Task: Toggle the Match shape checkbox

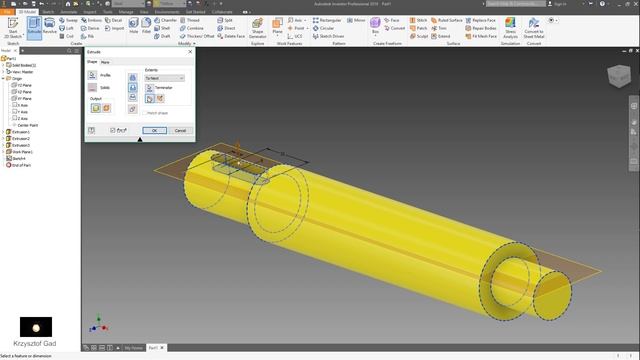Action: (x=145, y=113)
